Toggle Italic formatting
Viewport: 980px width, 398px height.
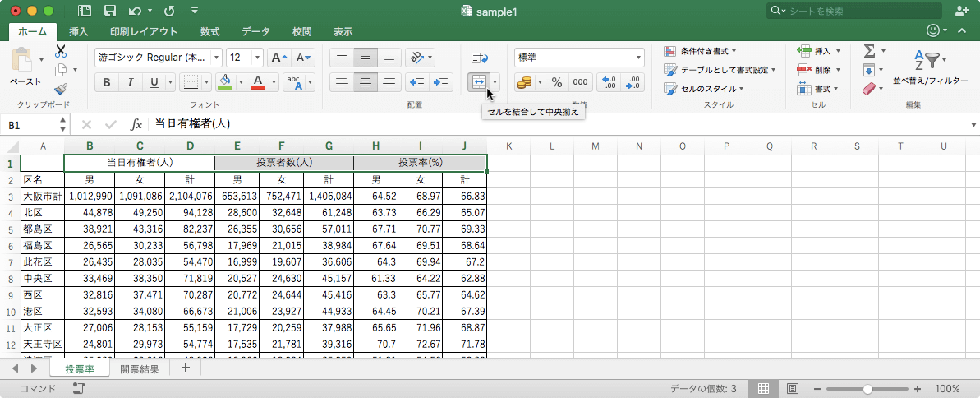pos(130,82)
